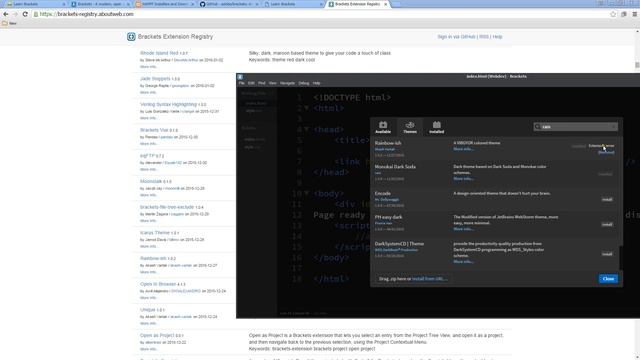Click Install from URL link

tap(430, 279)
